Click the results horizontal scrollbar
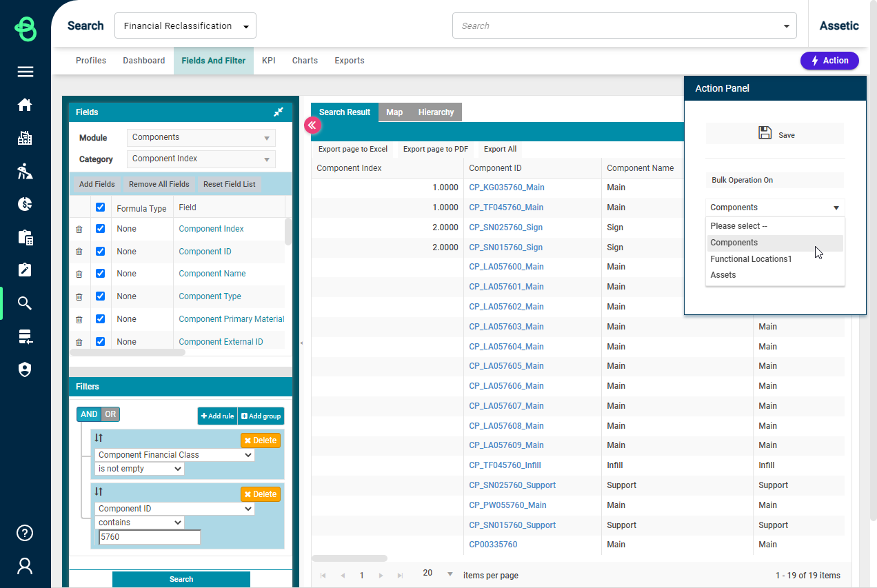This screenshot has height=588, width=877. (x=350, y=558)
